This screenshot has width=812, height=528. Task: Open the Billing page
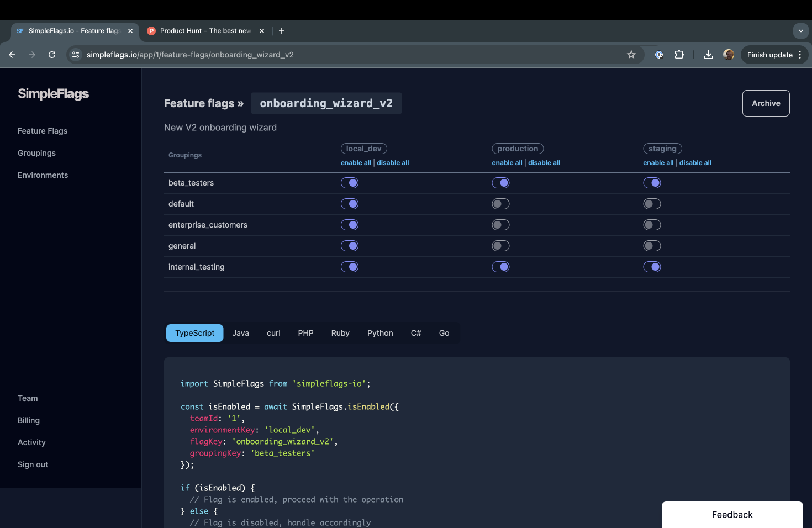tap(29, 420)
